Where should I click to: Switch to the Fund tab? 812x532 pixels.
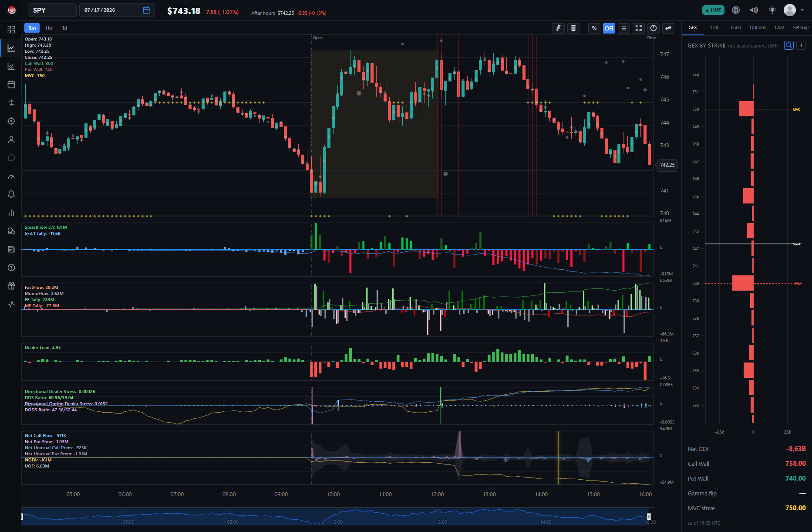click(x=736, y=27)
